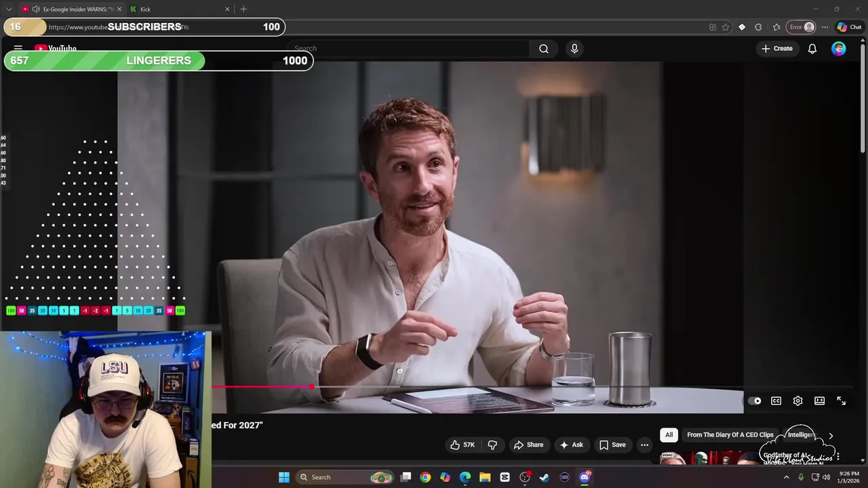Share the video with the Share button
The width and height of the screenshot is (868, 488).
point(528,445)
